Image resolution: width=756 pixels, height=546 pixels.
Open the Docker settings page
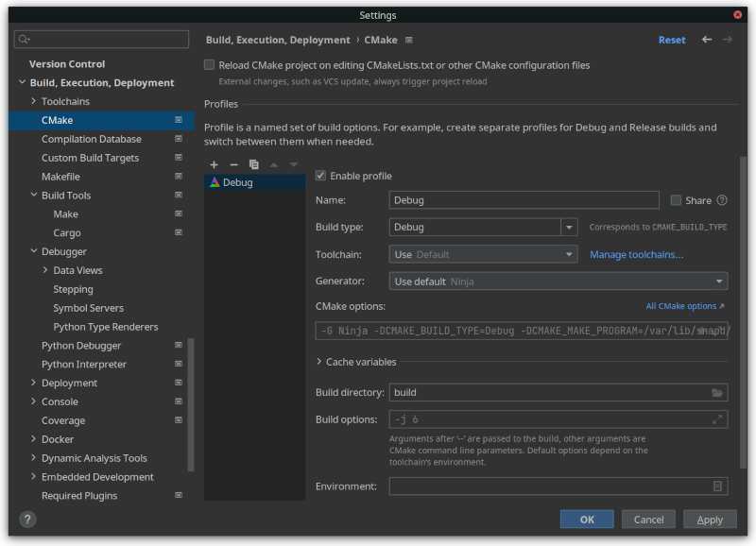tap(58, 438)
